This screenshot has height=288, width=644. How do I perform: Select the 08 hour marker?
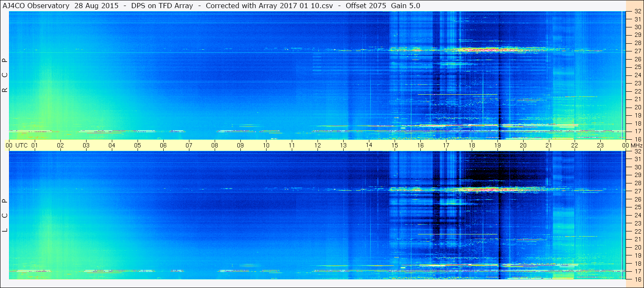[x=215, y=146]
